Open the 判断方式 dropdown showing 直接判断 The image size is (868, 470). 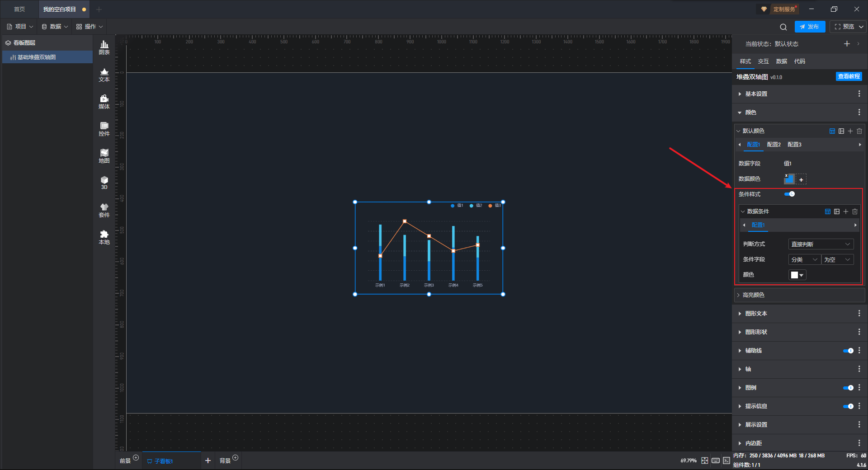pos(821,244)
